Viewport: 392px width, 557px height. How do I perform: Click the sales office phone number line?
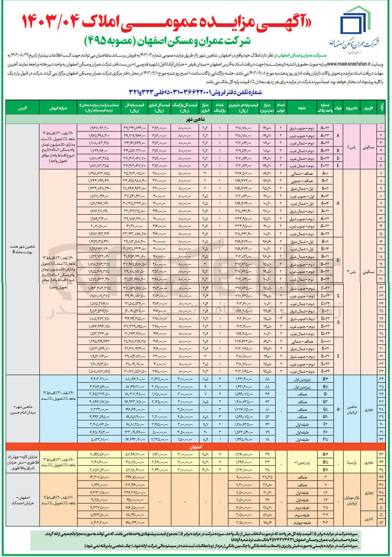pyautogui.click(x=195, y=93)
